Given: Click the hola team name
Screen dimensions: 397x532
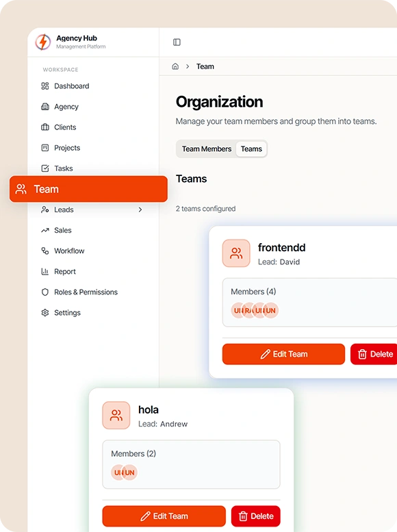Looking at the screenshot, I should tap(149, 410).
